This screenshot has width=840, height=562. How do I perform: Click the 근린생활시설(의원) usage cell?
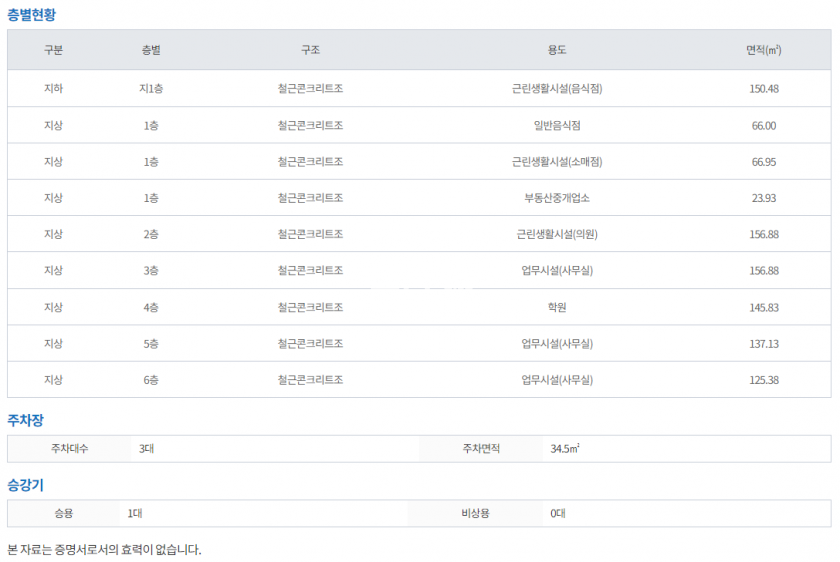(557, 234)
